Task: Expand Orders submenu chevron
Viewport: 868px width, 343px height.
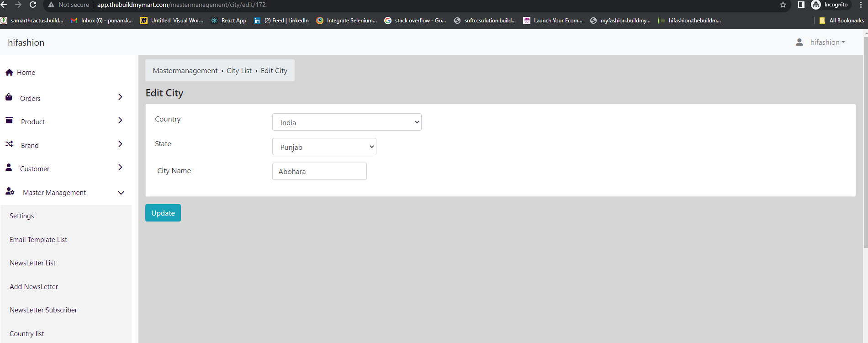Action: [x=120, y=97]
